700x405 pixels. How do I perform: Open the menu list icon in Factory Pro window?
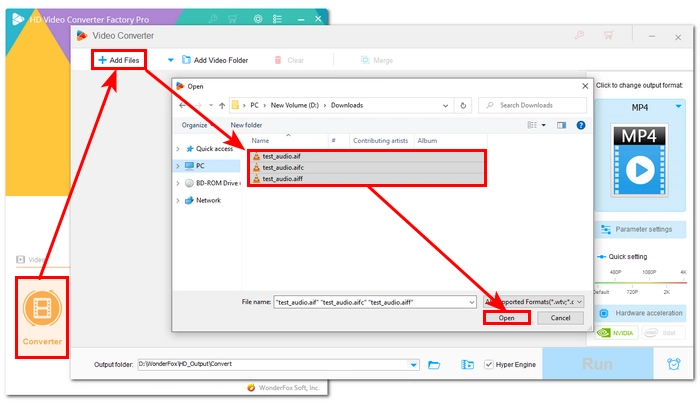pos(277,19)
